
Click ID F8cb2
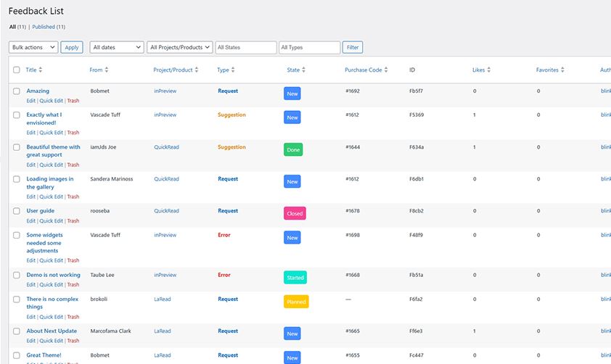coord(417,211)
